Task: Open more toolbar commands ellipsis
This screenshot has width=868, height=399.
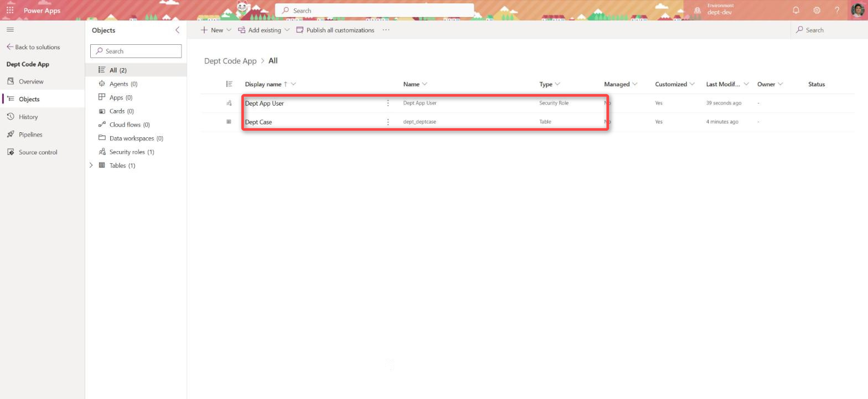Action: pyautogui.click(x=386, y=30)
